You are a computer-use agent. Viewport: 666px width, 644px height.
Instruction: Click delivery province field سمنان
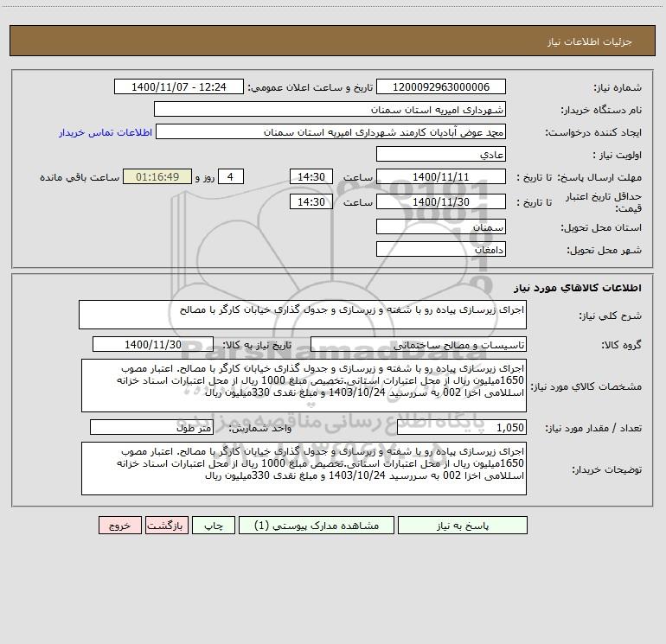click(x=441, y=226)
